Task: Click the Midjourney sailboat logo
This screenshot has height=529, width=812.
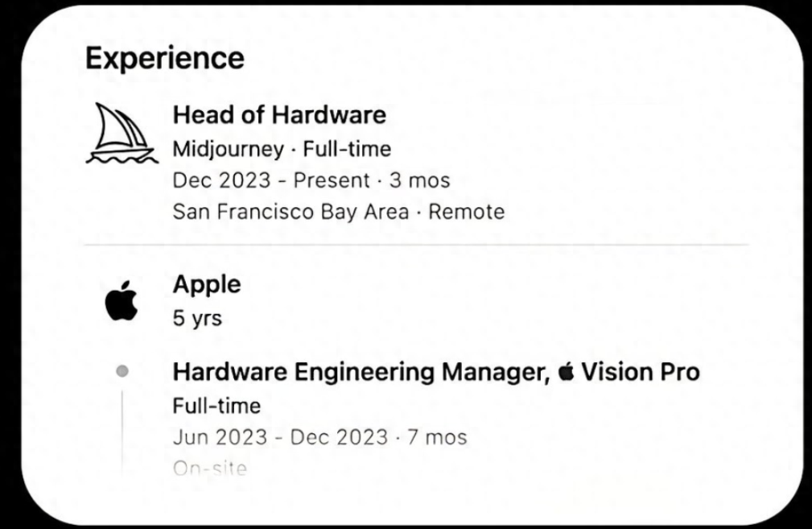Action: click(x=122, y=134)
